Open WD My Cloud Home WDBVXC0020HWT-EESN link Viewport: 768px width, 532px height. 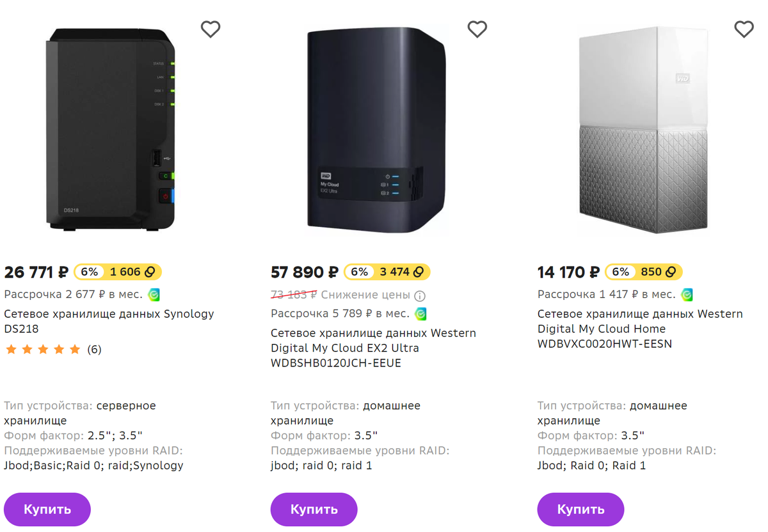point(640,329)
